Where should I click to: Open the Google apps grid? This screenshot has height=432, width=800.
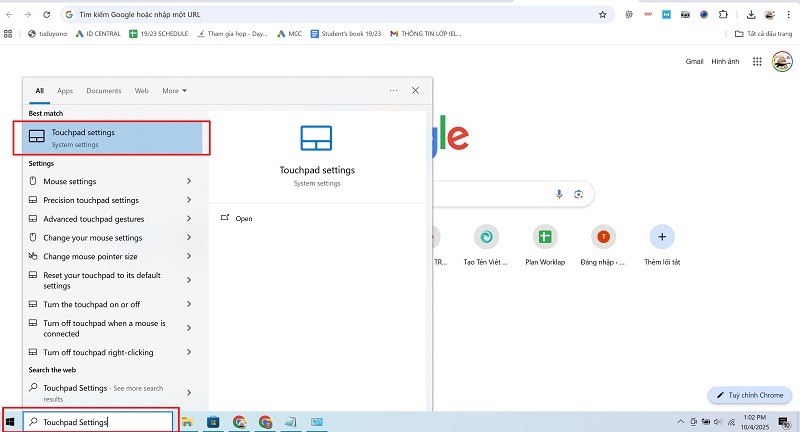[757, 62]
